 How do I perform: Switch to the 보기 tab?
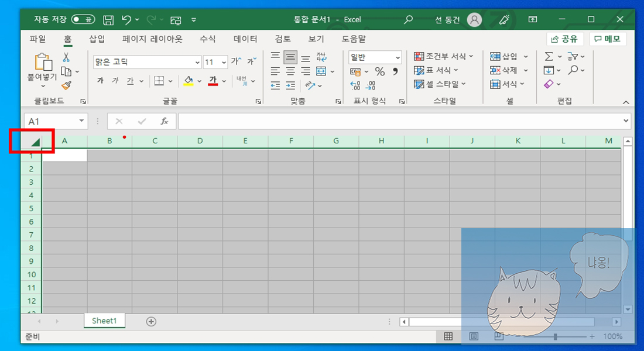click(316, 39)
